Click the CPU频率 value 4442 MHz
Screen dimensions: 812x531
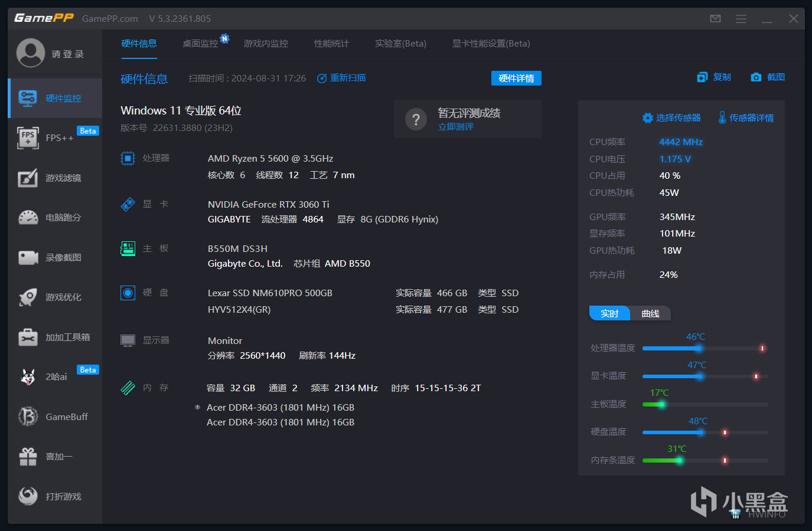tap(681, 142)
